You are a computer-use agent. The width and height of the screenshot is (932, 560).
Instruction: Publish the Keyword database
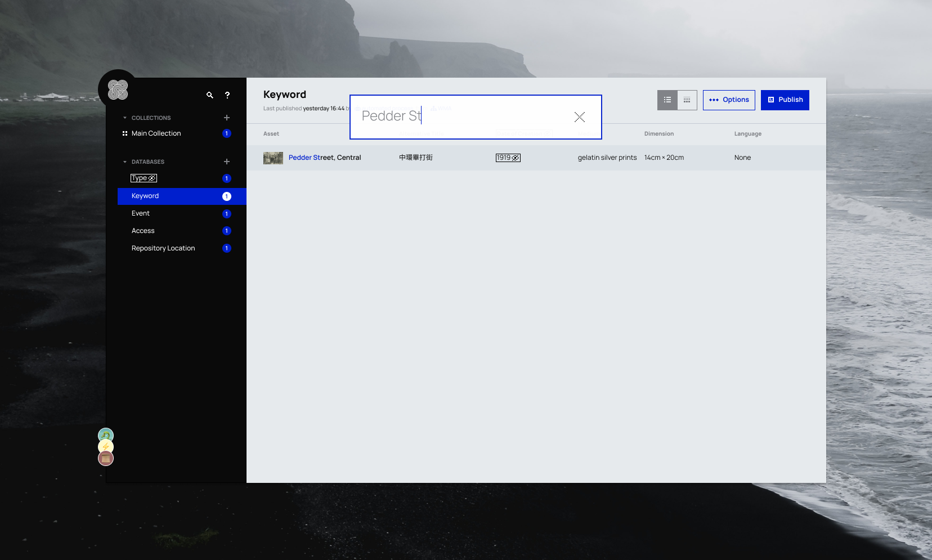pyautogui.click(x=785, y=100)
